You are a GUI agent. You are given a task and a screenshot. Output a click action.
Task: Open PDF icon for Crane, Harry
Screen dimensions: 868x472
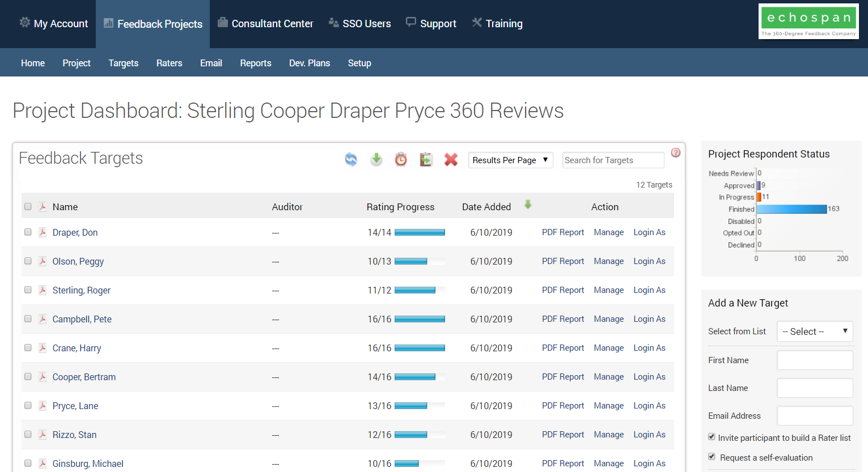click(43, 347)
